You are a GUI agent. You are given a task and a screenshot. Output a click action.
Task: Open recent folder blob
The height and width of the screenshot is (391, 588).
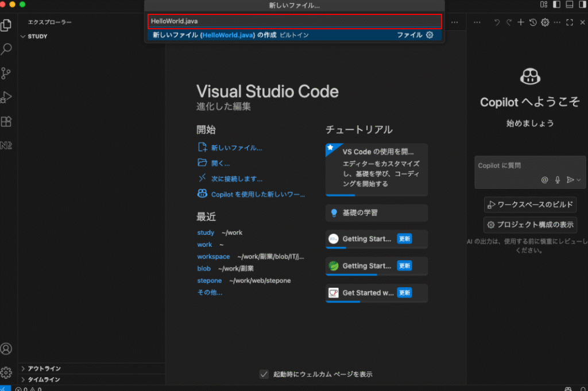coord(204,269)
